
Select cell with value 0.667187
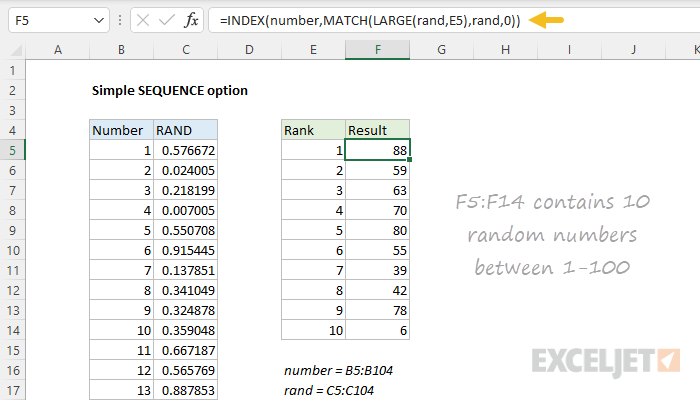click(186, 350)
